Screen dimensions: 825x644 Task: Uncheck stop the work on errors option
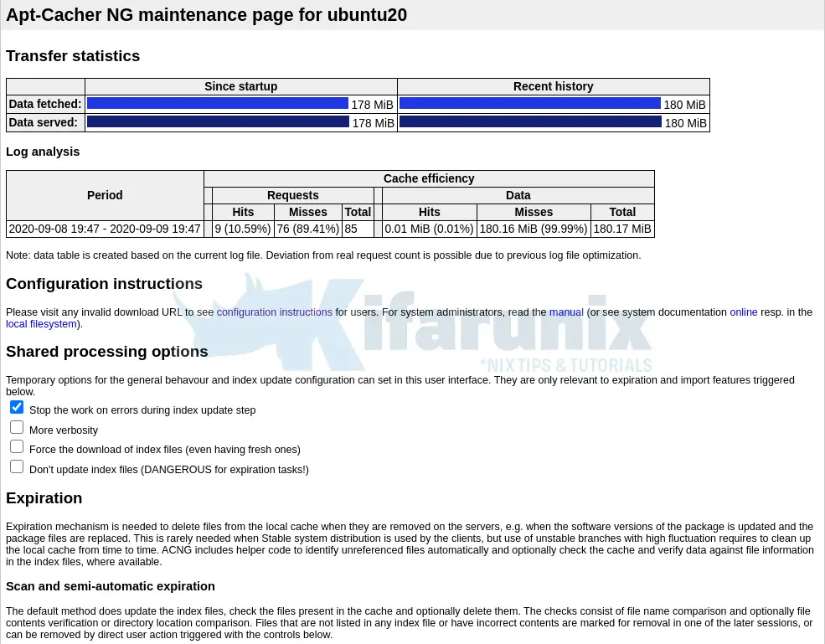17,407
